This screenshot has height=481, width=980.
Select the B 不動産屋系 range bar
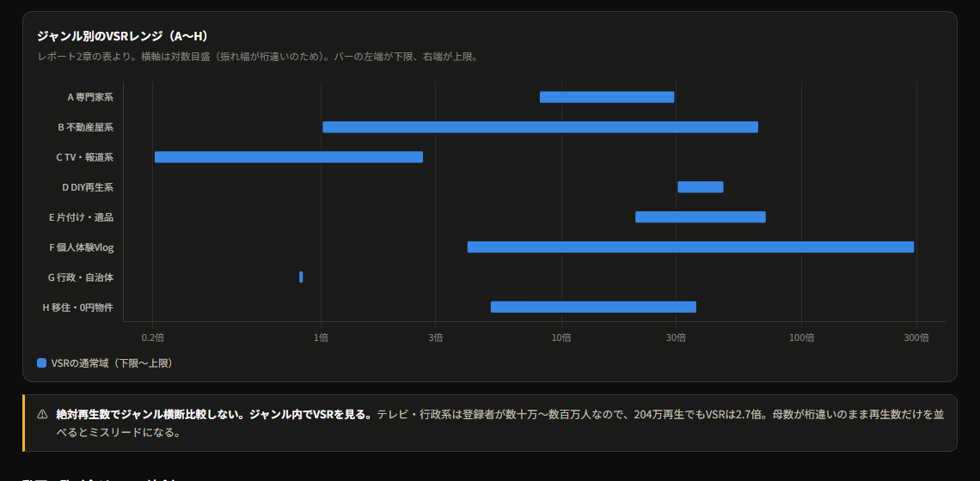click(540, 127)
